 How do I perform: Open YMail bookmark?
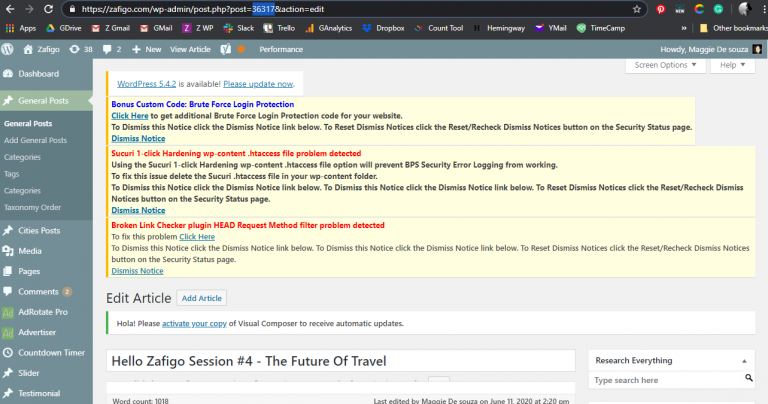click(551, 28)
